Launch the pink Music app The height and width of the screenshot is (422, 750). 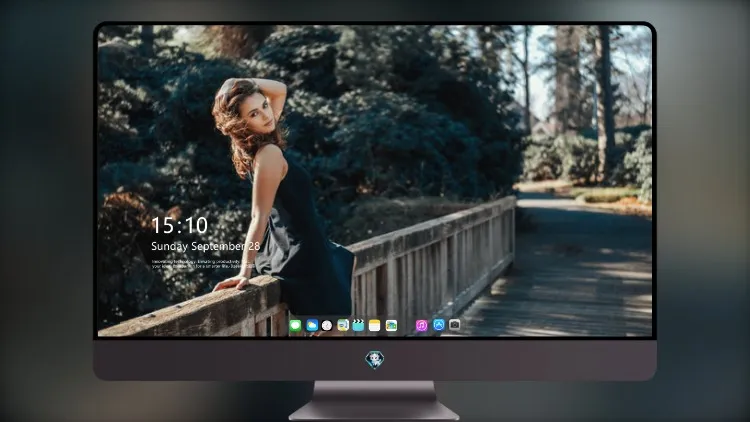421,325
